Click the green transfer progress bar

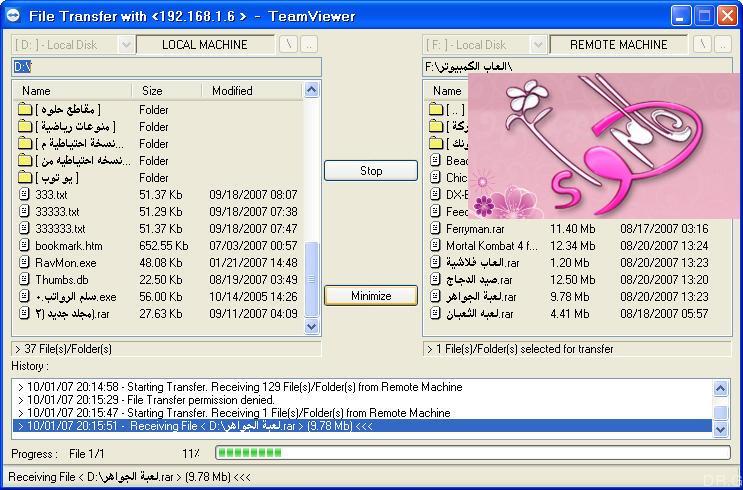coord(472,453)
